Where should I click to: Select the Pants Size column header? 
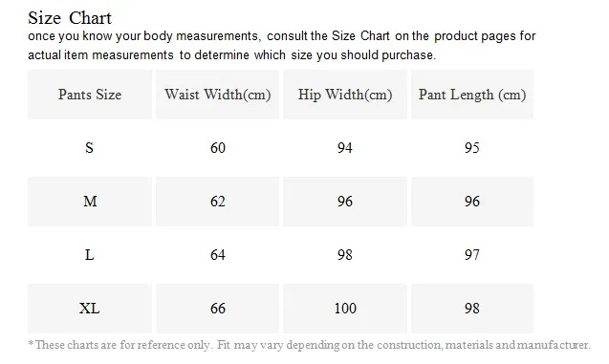(x=90, y=95)
